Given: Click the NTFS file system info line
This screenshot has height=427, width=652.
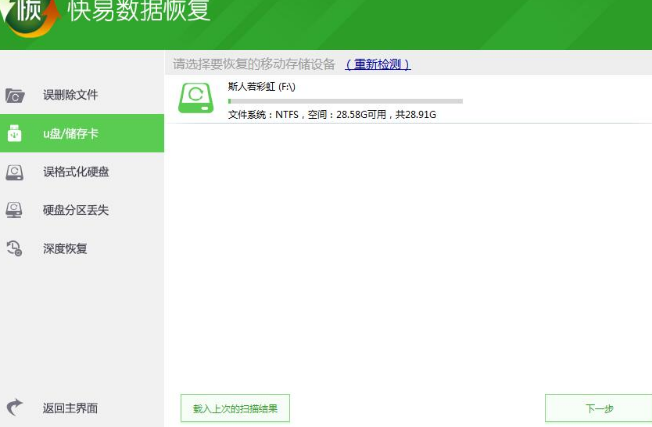Looking at the screenshot, I should click(x=332, y=115).
